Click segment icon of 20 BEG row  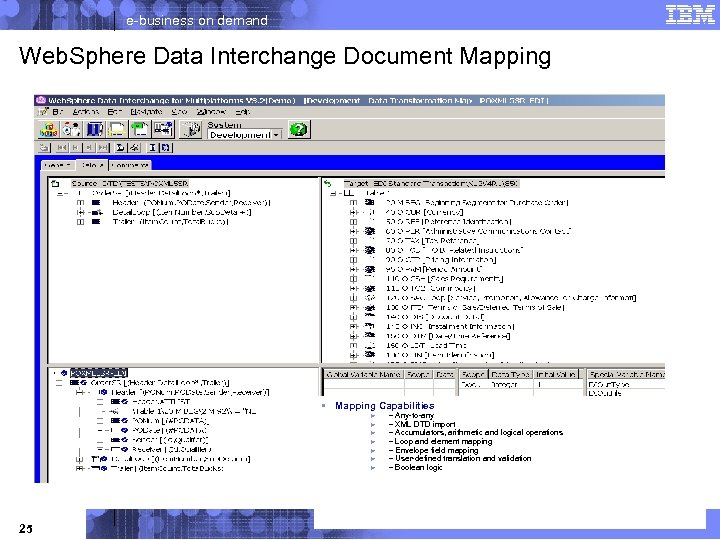click(x=370, y=202)
